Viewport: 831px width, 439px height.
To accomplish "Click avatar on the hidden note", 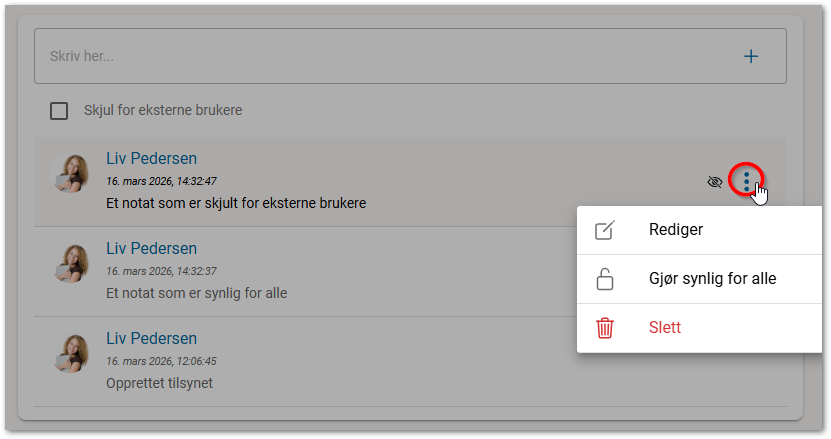I will (72, 174).
